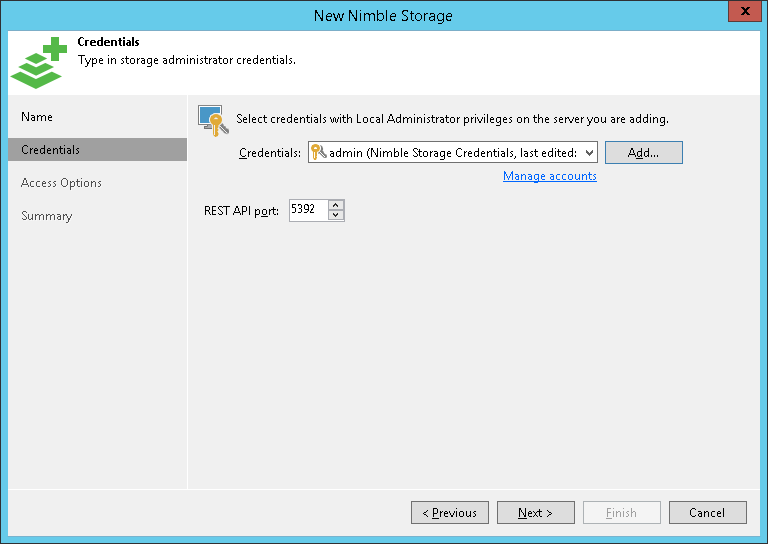Viewport: 768px width, 544px height.
Task: Close the New Nimble Storage window
Action: (741, 12)
